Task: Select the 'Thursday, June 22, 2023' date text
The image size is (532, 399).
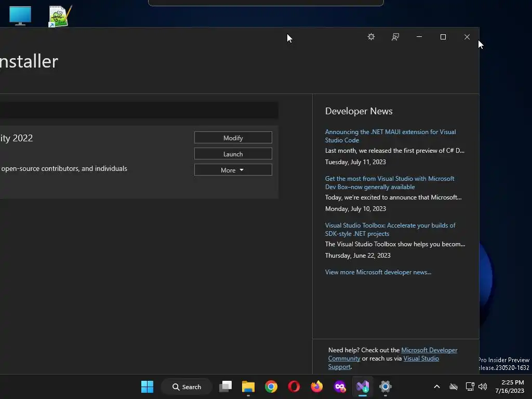Action: coord(357,256)
